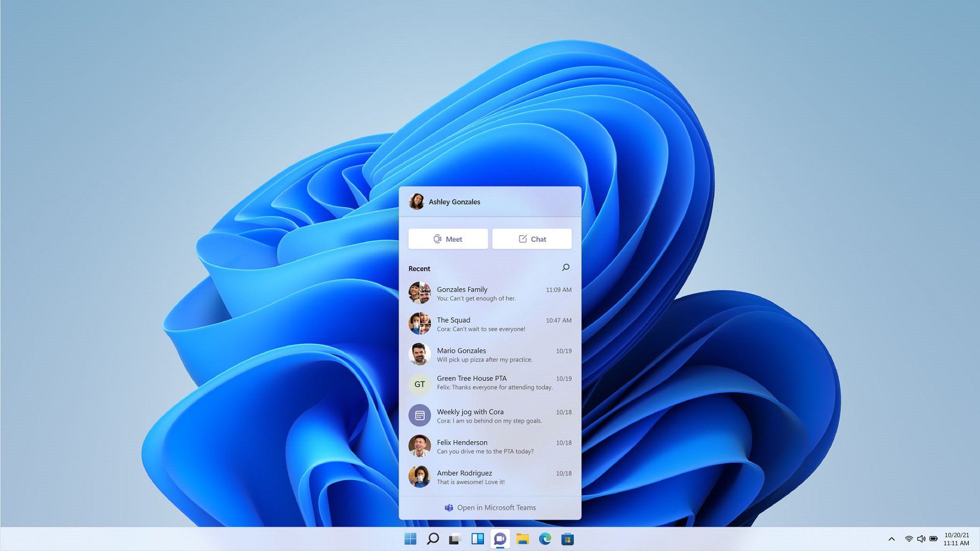The height and width of the screenshot is (551, 980).
Task: Select Weekly jog with Cora chat
Action: [490, 415]
